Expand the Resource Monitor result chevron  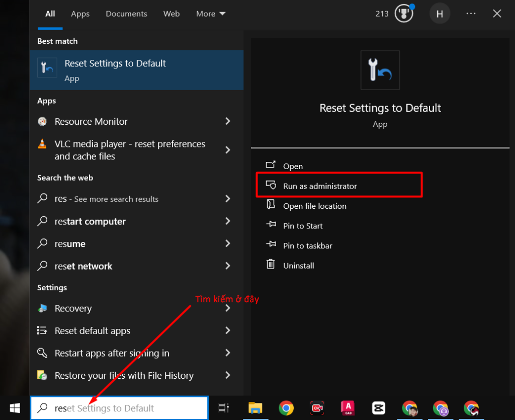click(x=228, y=121)
